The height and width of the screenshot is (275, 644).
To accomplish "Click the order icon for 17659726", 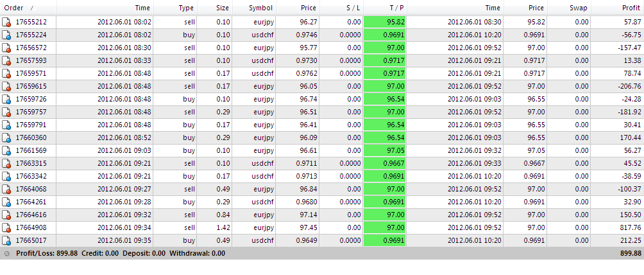I will [x=6, y=99].
